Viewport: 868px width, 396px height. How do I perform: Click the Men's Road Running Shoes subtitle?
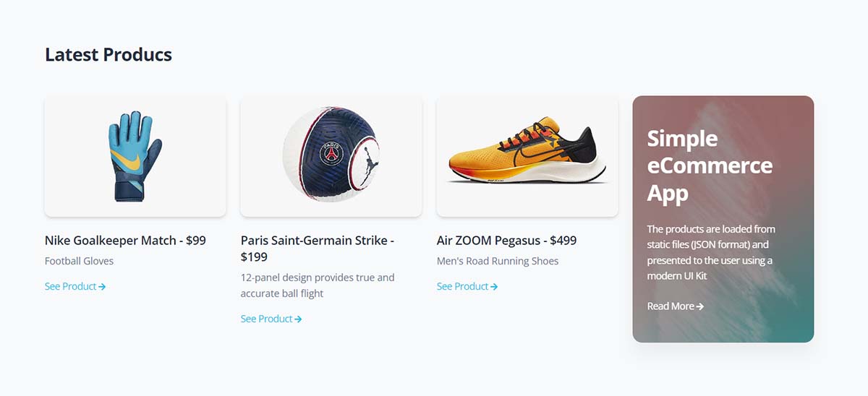tap(498, 261)
